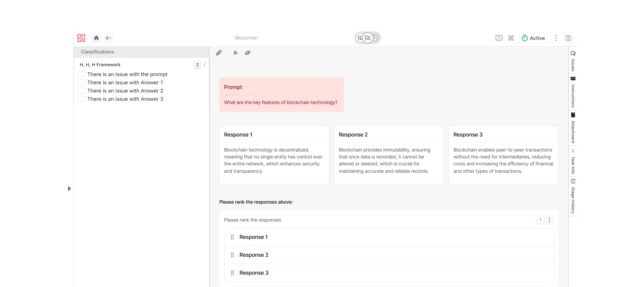Click the save icon at top right
Viewport: 644px width, 287px height.
568,38
